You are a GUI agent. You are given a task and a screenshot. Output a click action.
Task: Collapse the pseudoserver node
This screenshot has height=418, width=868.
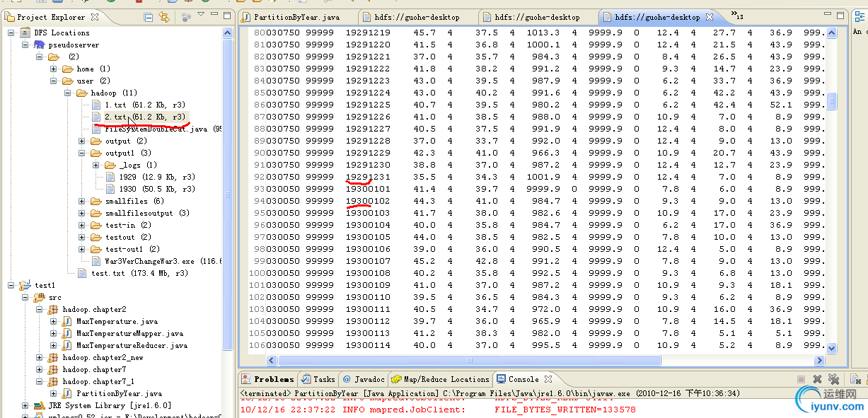pyautogui.click(x=25, y=45)
